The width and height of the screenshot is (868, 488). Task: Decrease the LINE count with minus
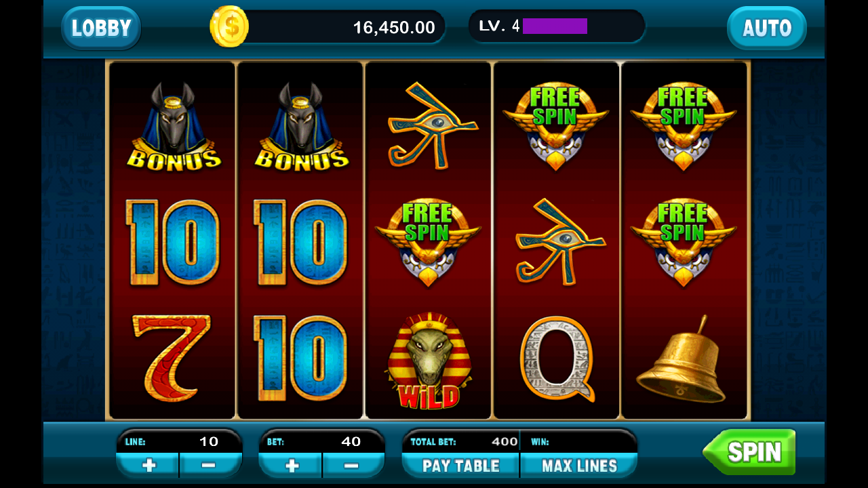210,466
